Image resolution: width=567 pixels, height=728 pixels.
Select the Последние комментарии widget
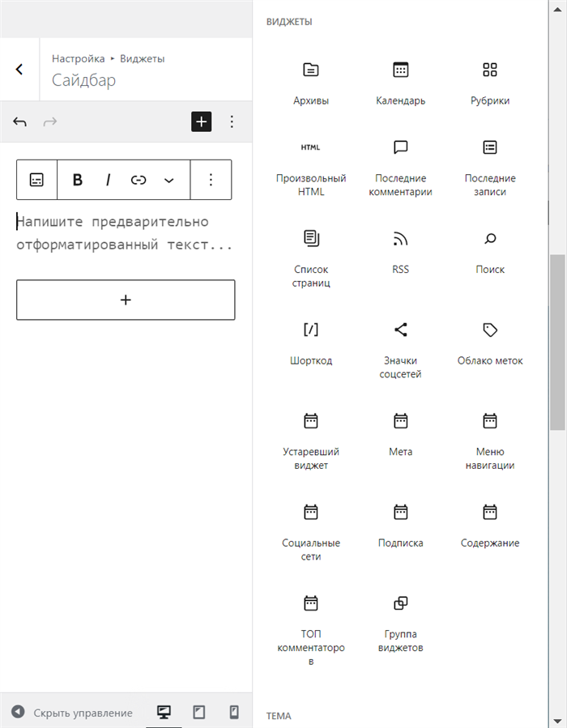click(x=400, y=168)
